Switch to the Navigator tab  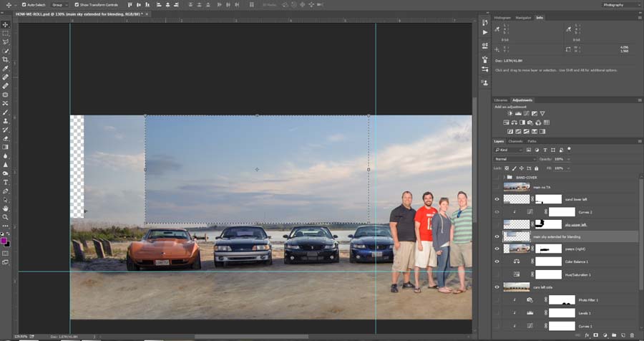click(523, 18)
